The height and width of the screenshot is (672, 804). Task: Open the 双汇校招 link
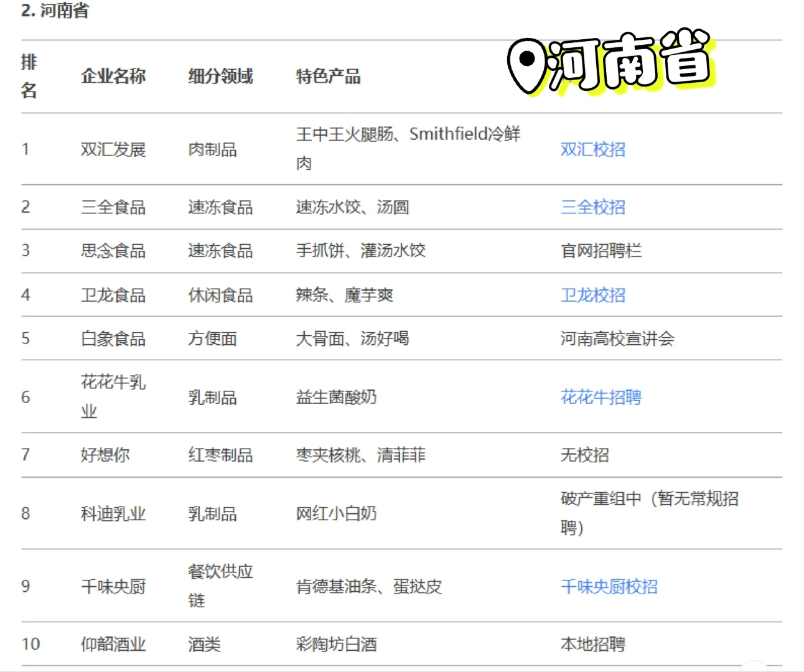tap(592, 149)
